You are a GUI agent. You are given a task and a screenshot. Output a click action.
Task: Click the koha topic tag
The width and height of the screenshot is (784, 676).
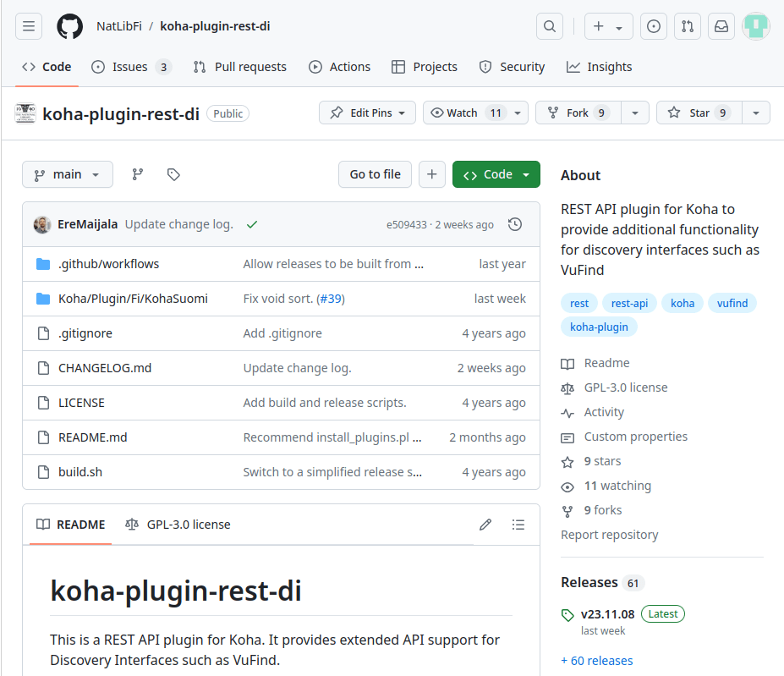pos(683,303)
